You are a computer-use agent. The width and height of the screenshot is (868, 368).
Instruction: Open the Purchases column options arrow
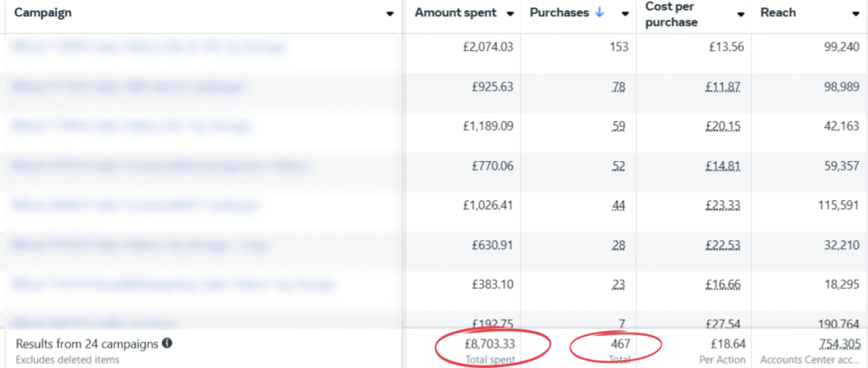click(x=625, y=14)
